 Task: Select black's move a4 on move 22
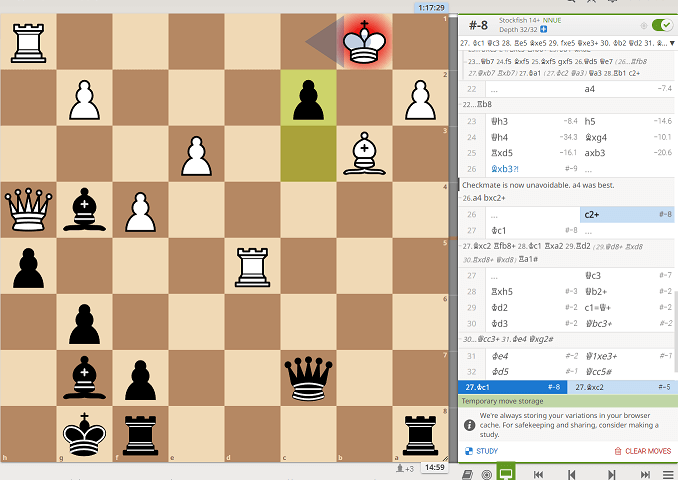click(x=627, y=89)
